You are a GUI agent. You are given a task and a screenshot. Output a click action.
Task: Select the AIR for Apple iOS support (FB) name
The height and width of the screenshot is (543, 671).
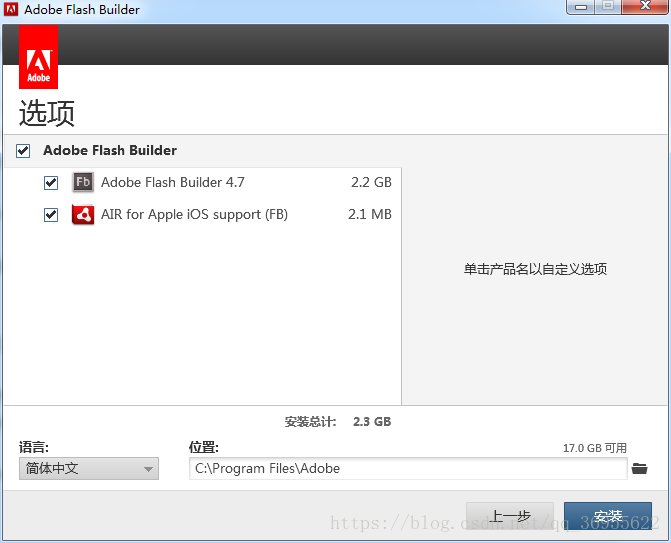pos(194,214)
